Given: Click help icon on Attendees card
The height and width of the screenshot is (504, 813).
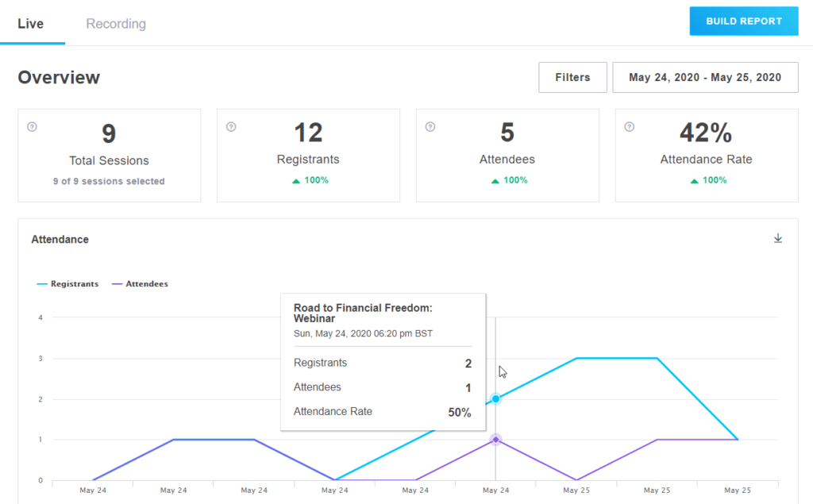Looking at the screenshot, I should (430, 126).
